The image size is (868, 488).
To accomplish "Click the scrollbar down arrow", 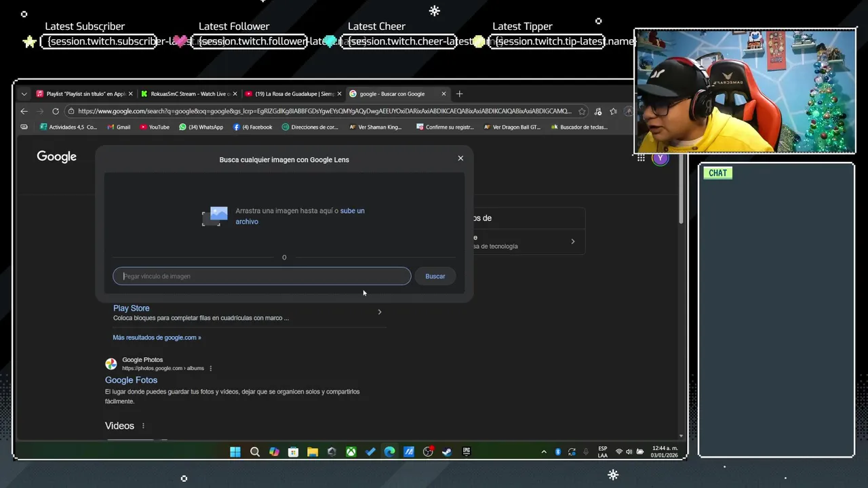I will coord(681,436).
